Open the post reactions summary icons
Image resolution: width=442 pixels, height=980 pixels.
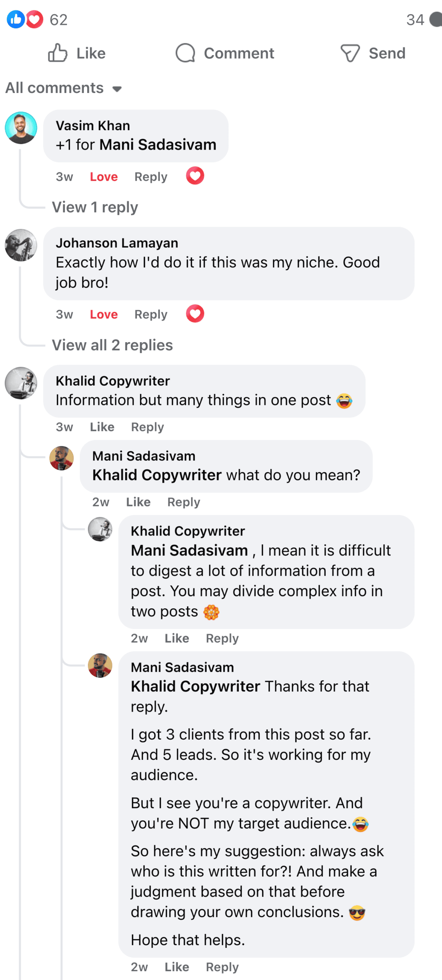[25, 19]
